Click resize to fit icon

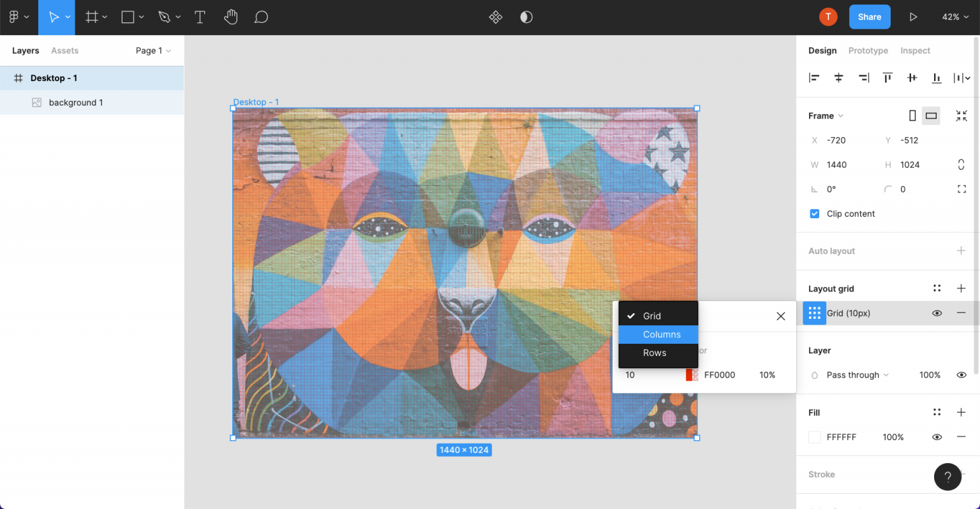click(x=961, y=115)
